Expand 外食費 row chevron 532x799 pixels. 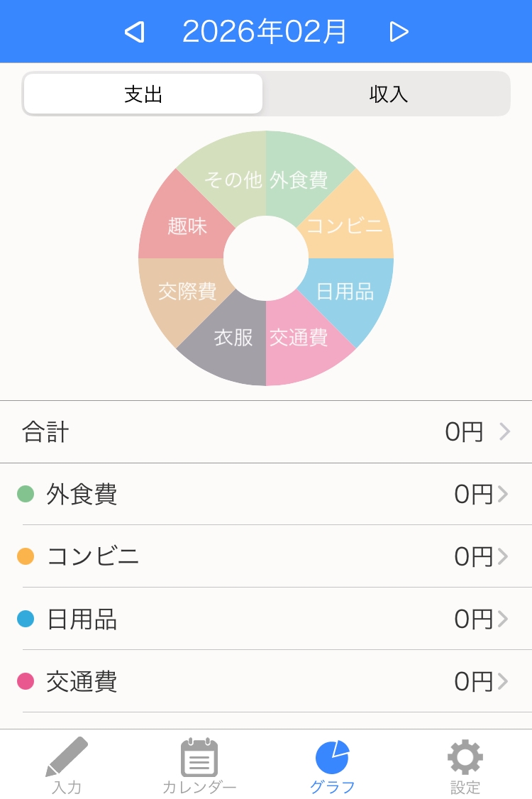(502, 494)
